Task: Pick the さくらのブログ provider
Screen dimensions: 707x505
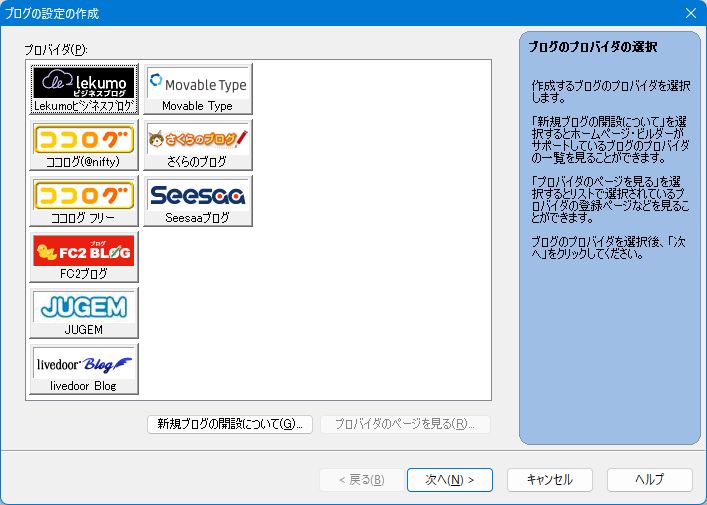Action: pos(197,145)
